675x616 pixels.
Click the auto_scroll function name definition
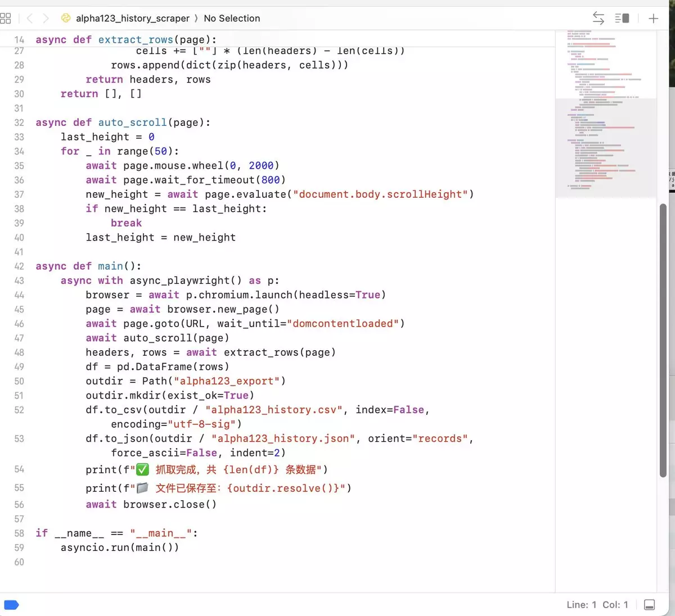pos(132,123)
